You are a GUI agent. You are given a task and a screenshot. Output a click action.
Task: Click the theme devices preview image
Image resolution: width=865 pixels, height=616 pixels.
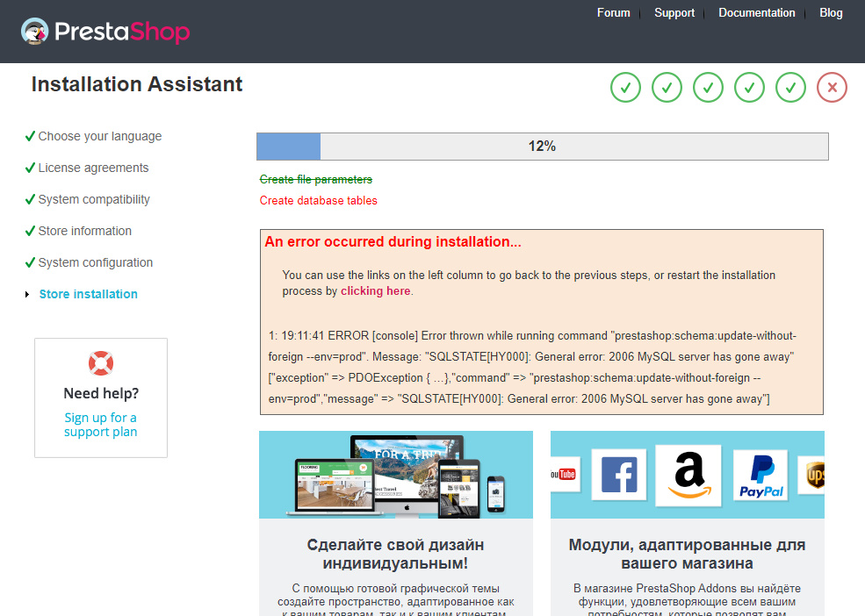click(x=395, y=475)
